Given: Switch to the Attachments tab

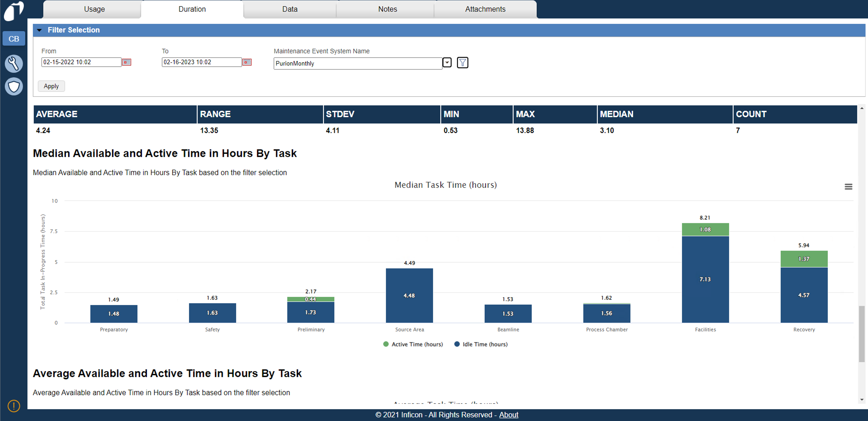Looking at the screenshot, I should (x=485, y=9).
